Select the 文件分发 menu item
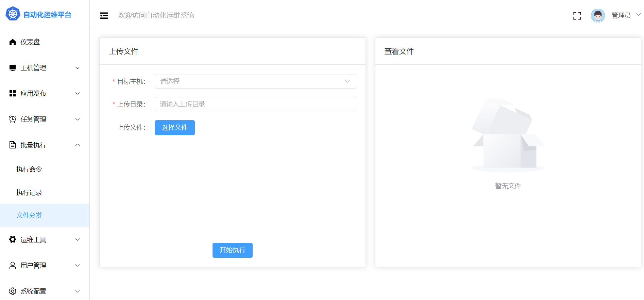Screen dimensions: 644x300 coord(29,215)
